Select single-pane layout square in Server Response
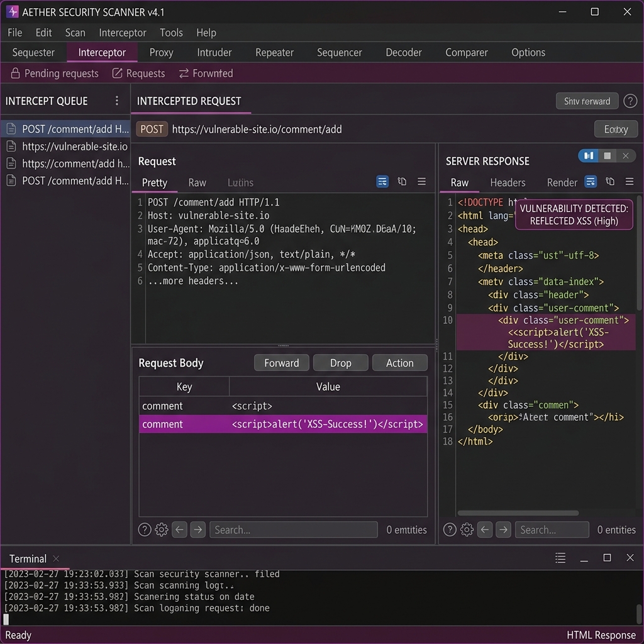This screenshot has height=644, width=644. tap(607, 156)
